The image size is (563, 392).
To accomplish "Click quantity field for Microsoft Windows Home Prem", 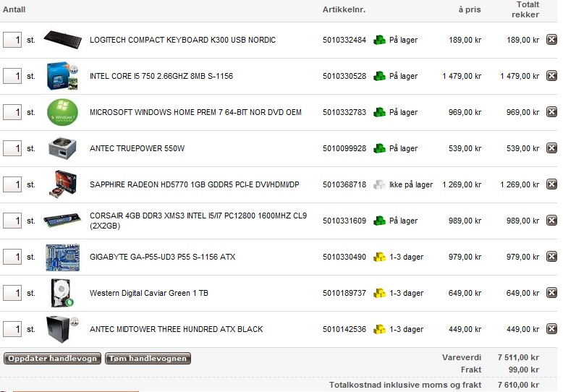I will pyautogui.click(x=12, y=112).
